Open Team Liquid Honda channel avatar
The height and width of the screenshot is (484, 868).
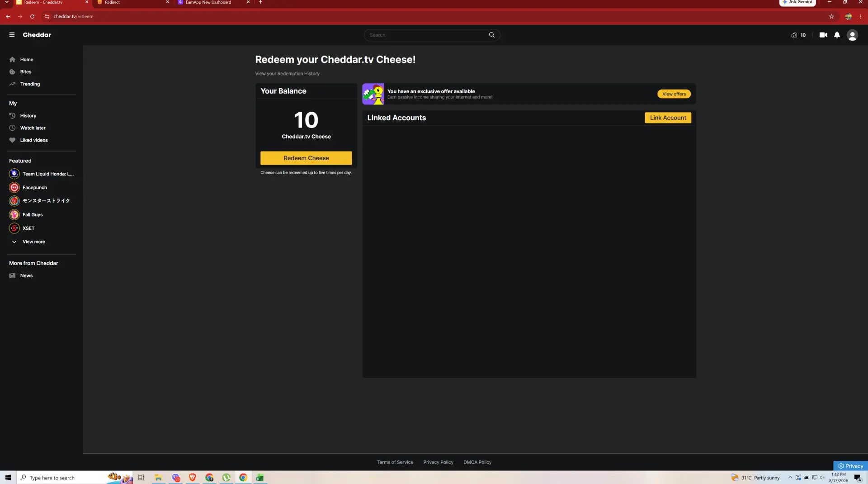coord(14,174)
